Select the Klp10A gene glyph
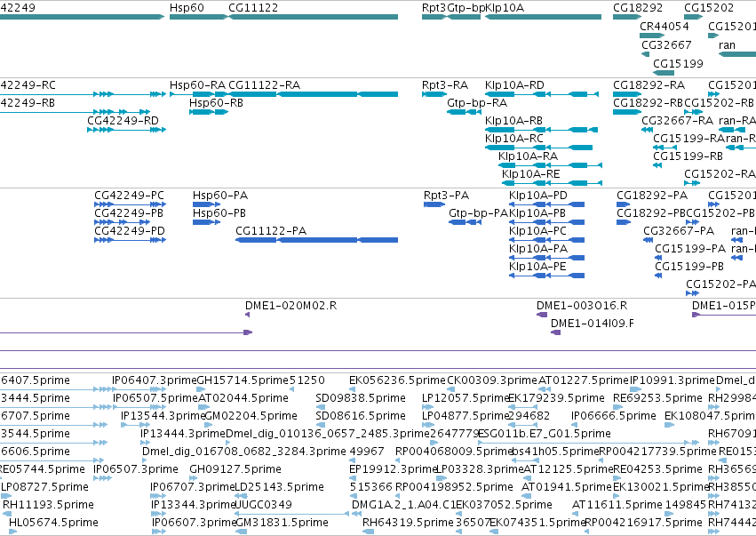The image size is (756, 536). (x=544, y=17)
